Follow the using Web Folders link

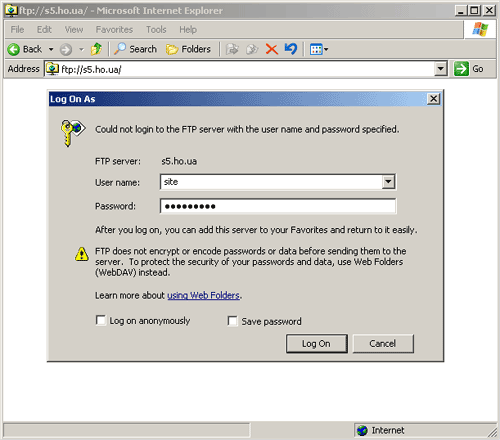(x=203, y=295)
